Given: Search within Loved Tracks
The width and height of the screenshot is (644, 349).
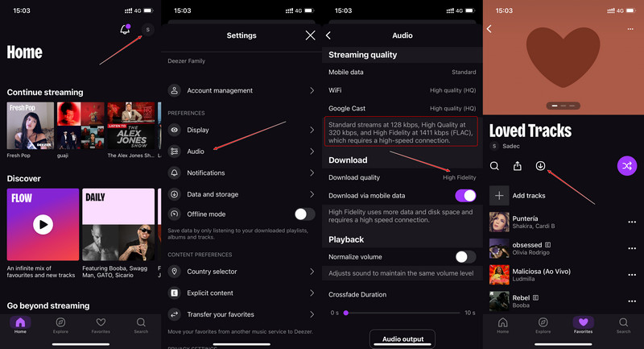Looking at the screenshot, I should [494, 166].
